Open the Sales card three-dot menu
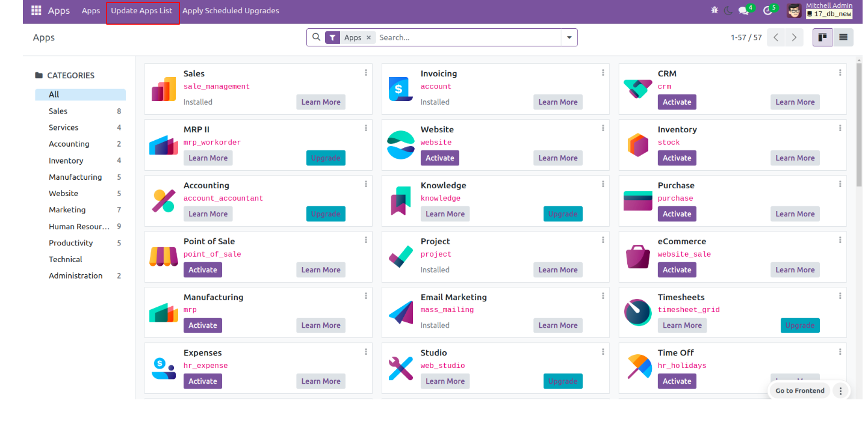This screenshot has width=868, height=421. tap(366, 73)
